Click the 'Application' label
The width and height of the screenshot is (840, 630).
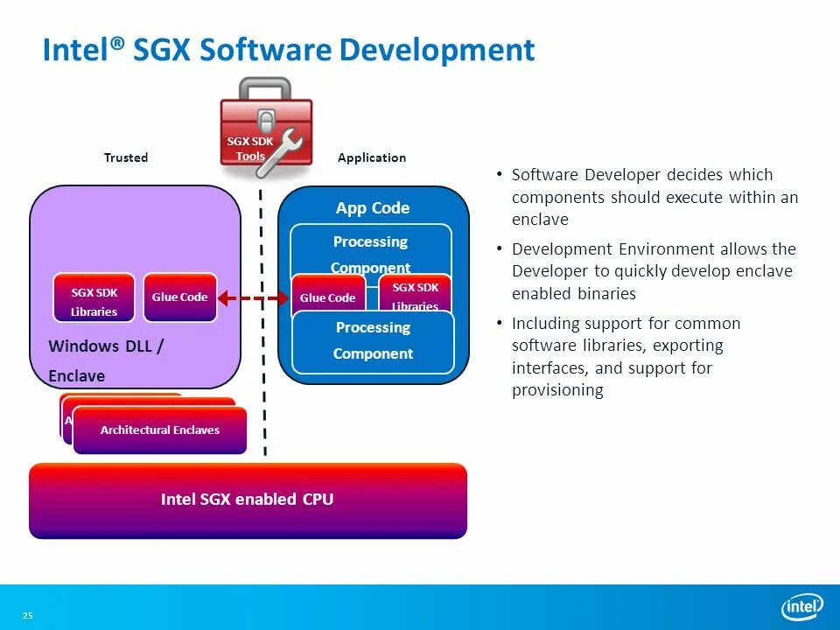[372, 157]
